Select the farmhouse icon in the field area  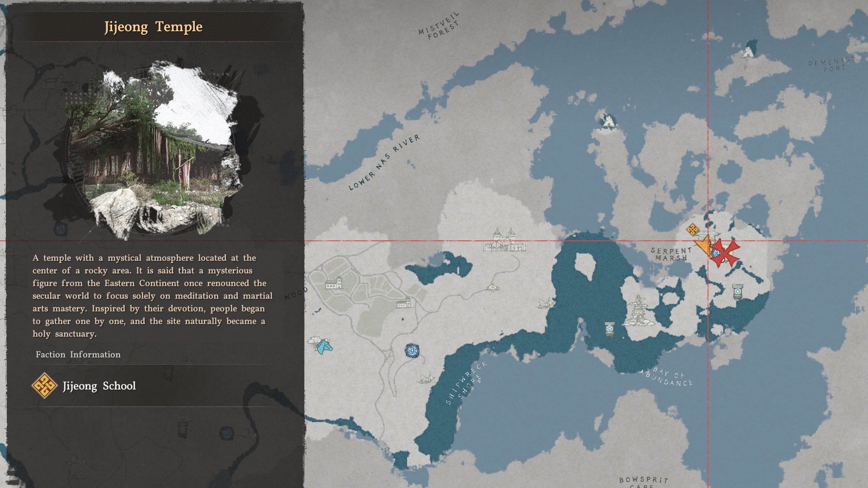point(334,284)
